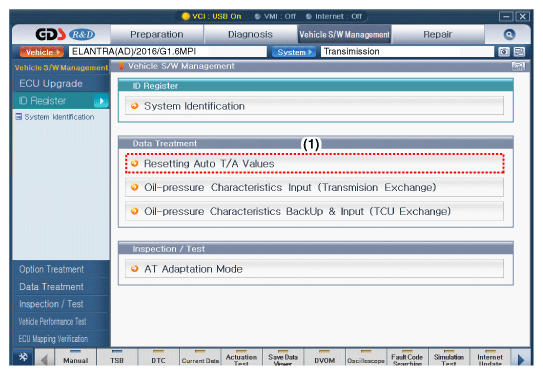Open the wrench settings icon in bottom bar
The width and height of the screenshot is (543, 375).
coord(23,357)
